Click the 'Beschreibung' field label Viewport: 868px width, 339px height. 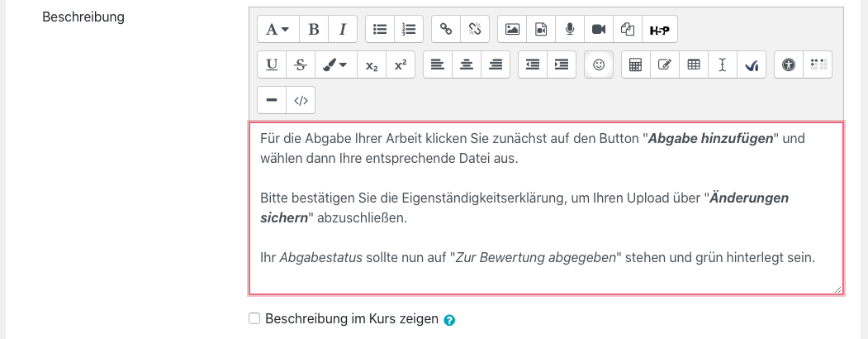(83, 17)
